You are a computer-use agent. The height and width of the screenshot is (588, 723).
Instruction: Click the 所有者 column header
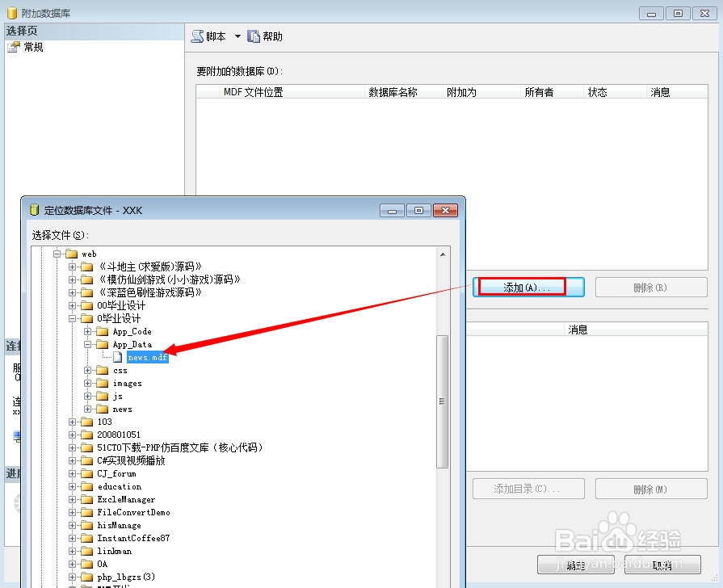(553, 92)
